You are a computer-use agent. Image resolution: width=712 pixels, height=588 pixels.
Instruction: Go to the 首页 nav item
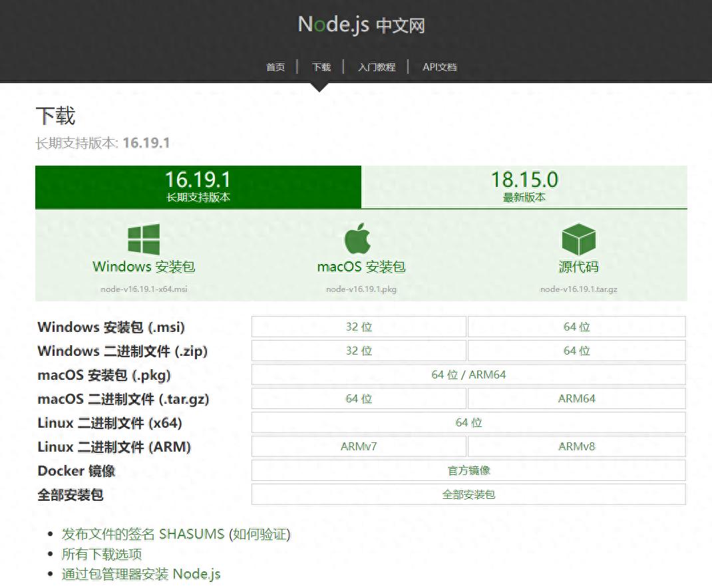[275, 67]
